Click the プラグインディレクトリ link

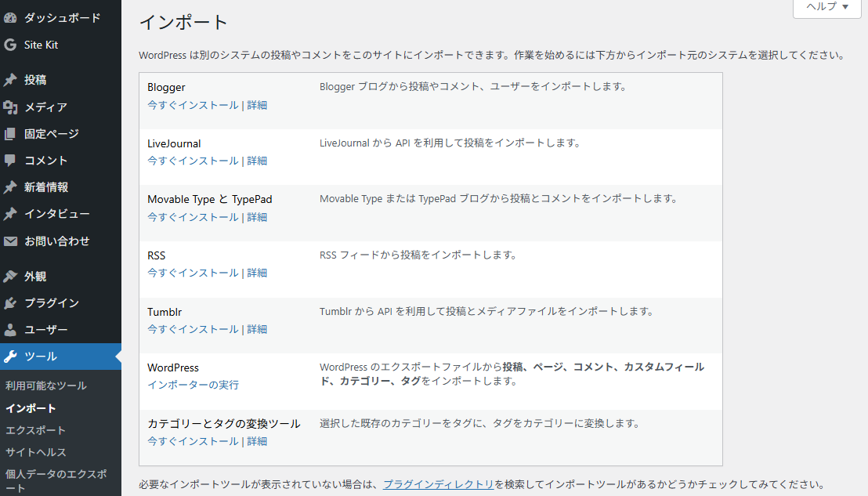pyautogui.click(x=438, y=484)
